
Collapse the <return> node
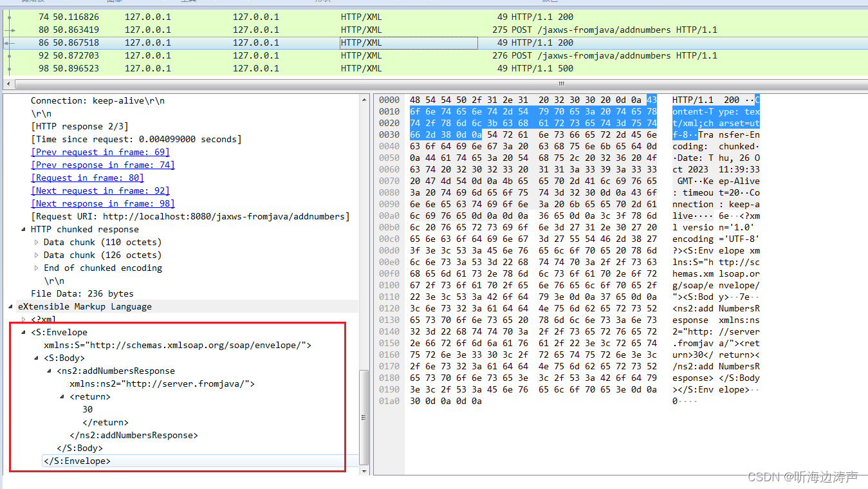[62, 397]
